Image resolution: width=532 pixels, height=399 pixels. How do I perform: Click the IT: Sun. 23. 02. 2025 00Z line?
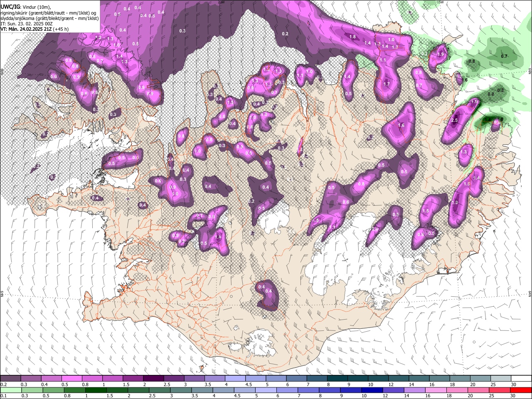pyautogui.click(x=27, y=24)
